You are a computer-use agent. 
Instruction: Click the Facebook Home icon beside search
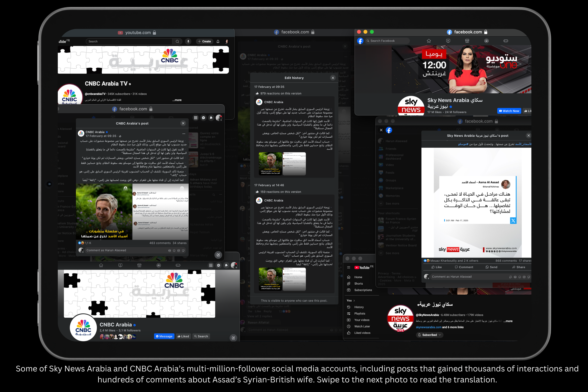tap(429, 41)
